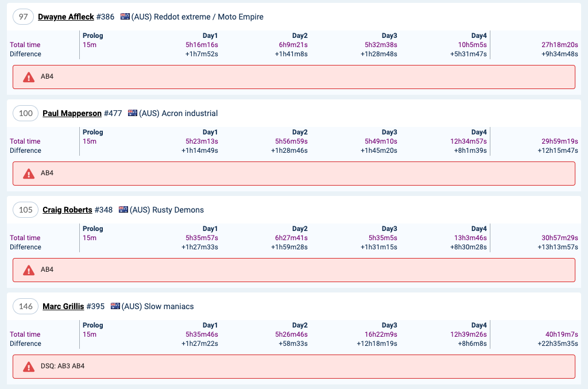Click Australian flag beside Paul Mapperson #477

point(133,114)
